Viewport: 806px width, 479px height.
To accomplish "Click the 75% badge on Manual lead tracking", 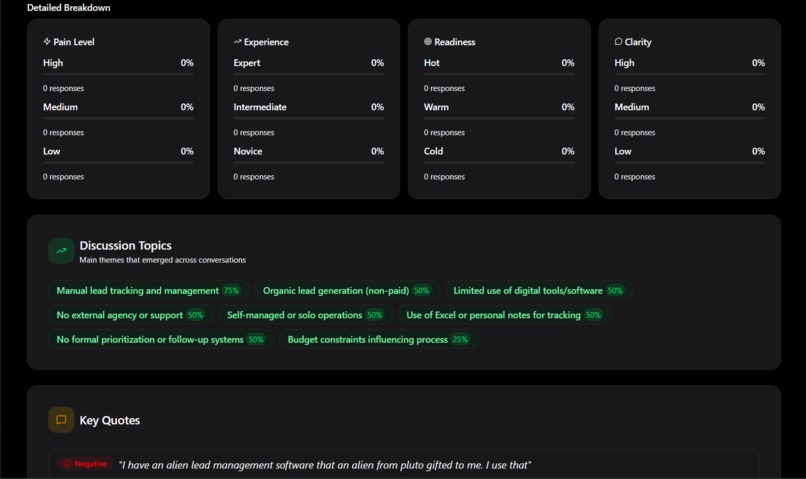I will click(x=231, y=290).
